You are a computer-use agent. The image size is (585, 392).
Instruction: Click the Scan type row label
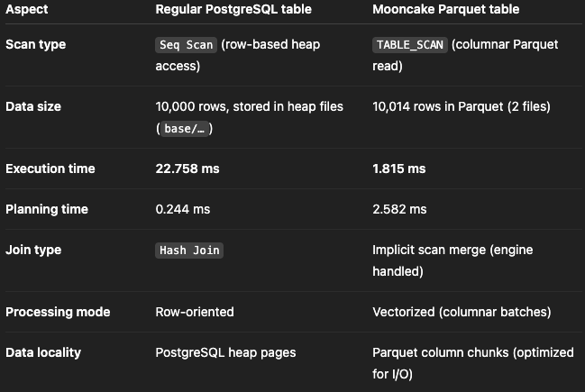pos(35,44)
